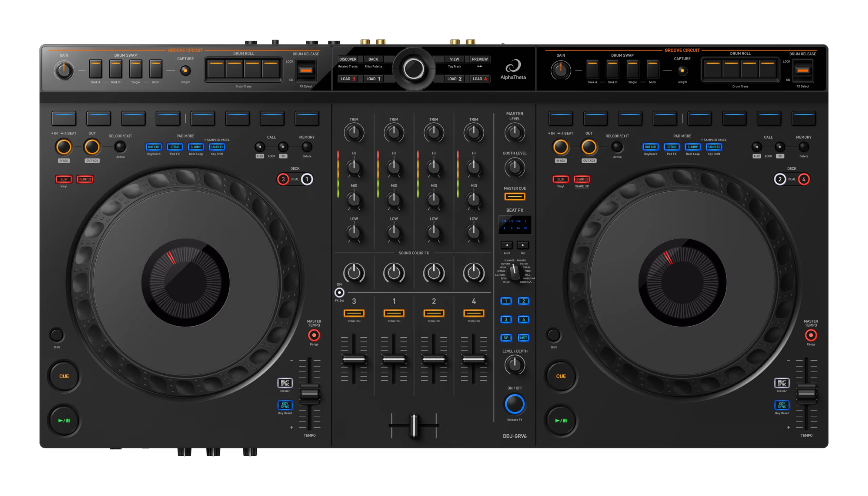Toggle the Master Cue button
This screenshot has width=868, height=496.
pyautogui.click(x=514, y=197)
